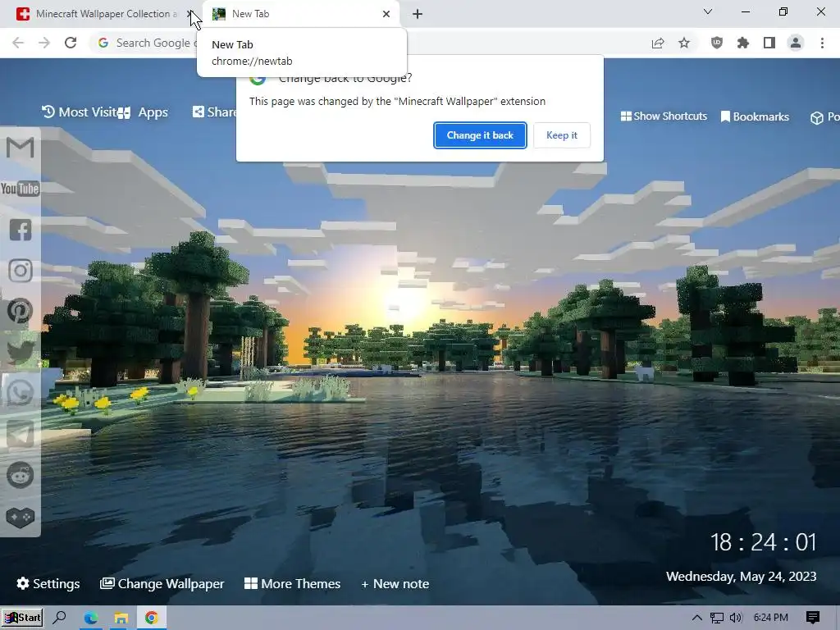Share this page icon in address bar
Screen dimensions: 840x630
(x=658, y=43)
